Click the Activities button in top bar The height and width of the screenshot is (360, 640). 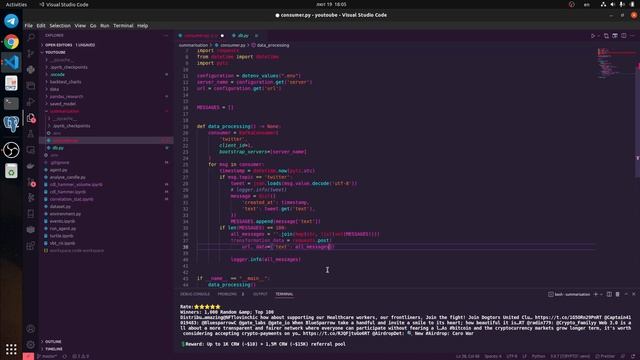(x=16, y=4)
